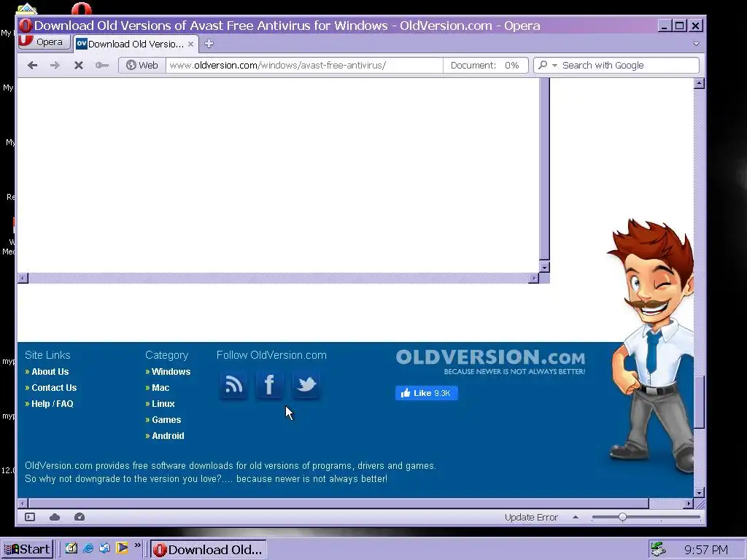The height and width of the screenshot is (560, 747).
Task: Open the Windows Start button
Action: click(27, 549)
